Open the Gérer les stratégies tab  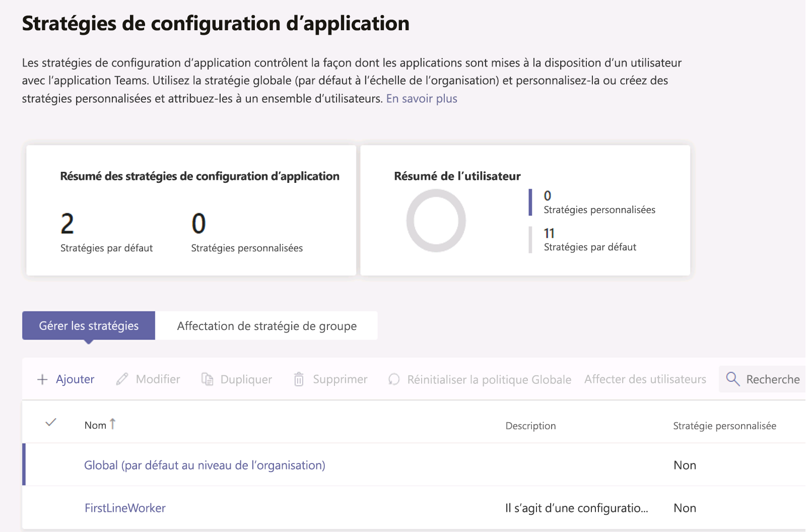point(89,326)
